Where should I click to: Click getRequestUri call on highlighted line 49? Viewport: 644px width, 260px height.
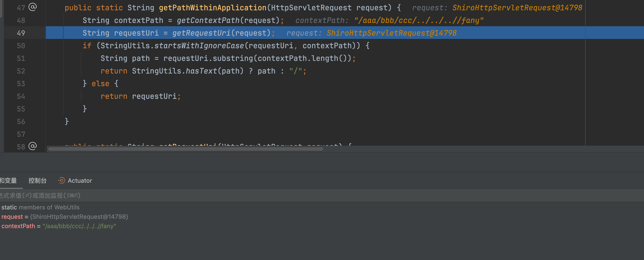[x=201, y=33]
